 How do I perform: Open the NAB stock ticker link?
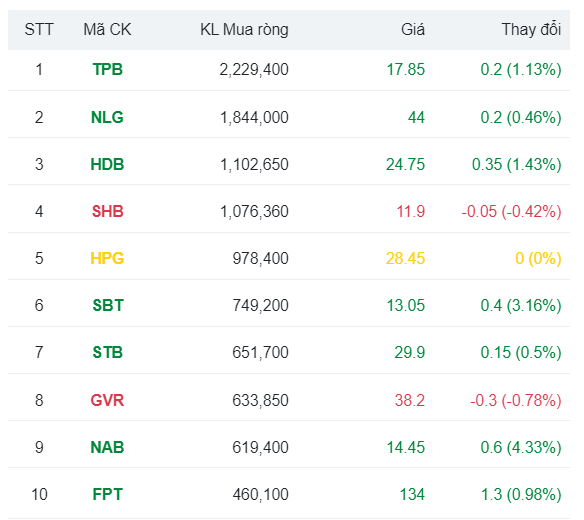point(107,447)
